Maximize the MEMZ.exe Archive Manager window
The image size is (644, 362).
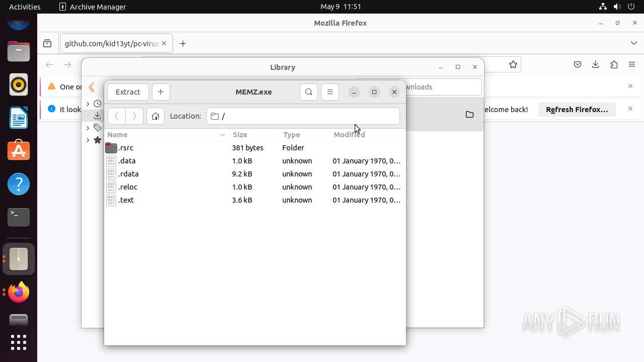374,92
